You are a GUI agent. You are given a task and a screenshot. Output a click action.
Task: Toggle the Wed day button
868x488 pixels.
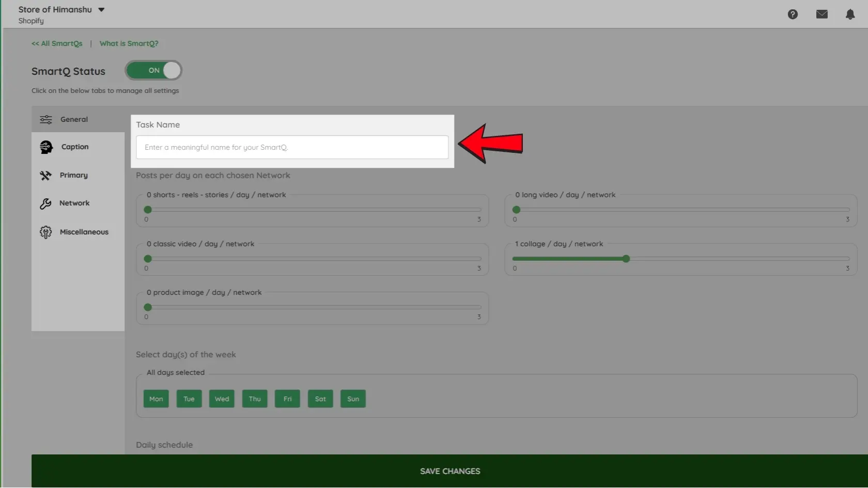point(222,399)
